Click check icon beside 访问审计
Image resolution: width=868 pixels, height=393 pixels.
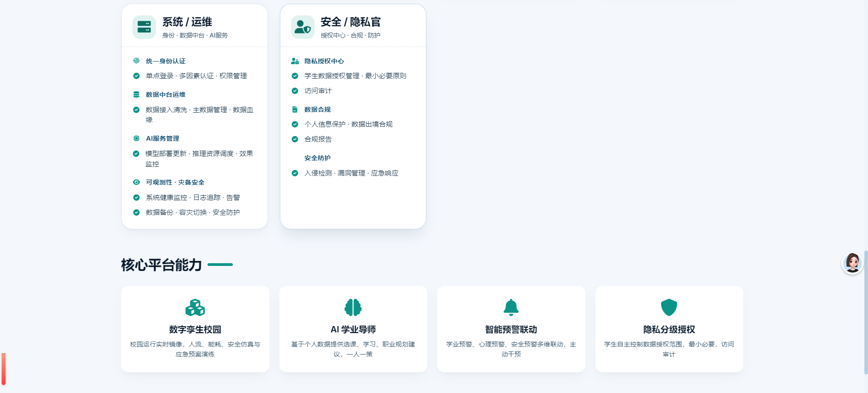click(x=295, y=91)
